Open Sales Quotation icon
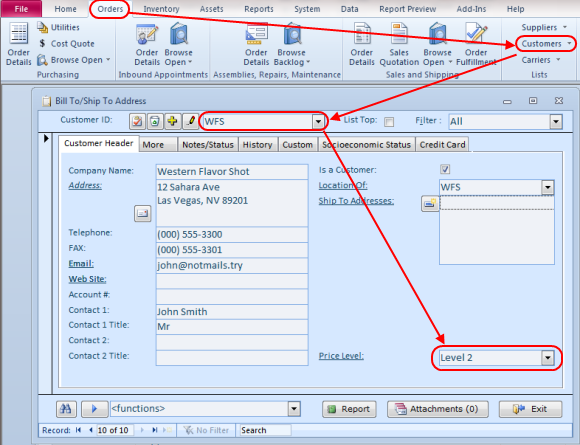Screen dimensions: 580x445 pyautogui.click(x=399, y=44)
